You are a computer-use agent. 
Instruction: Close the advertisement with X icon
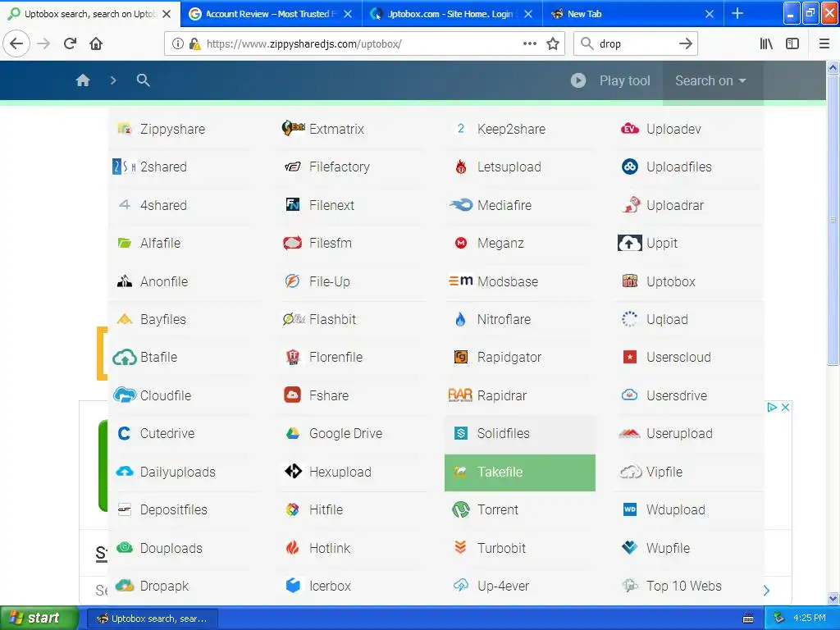coord(785,407)
